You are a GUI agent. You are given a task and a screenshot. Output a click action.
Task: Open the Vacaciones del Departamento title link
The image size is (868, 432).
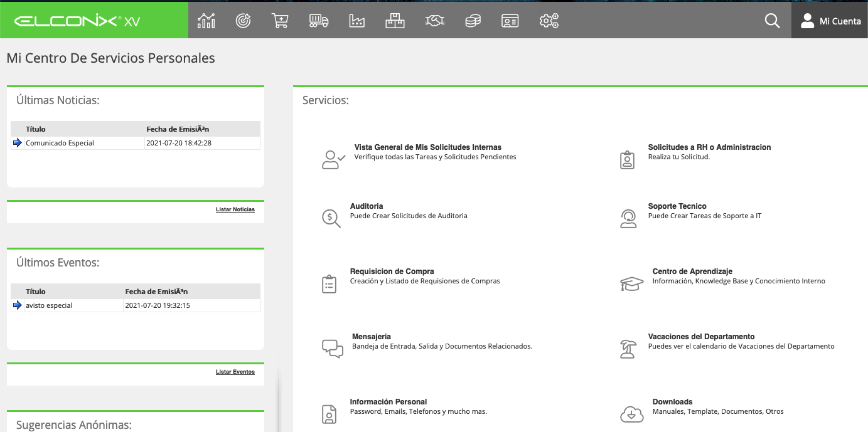[701, 337]
